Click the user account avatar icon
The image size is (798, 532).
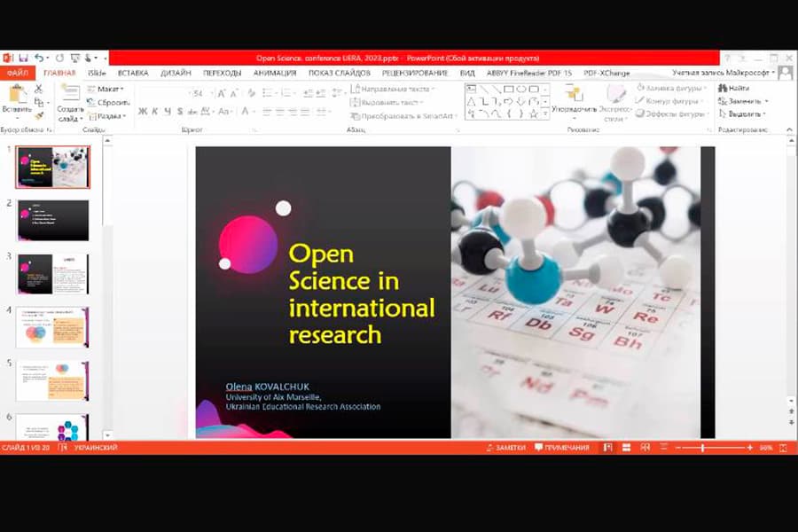click(x=785, y=73)
